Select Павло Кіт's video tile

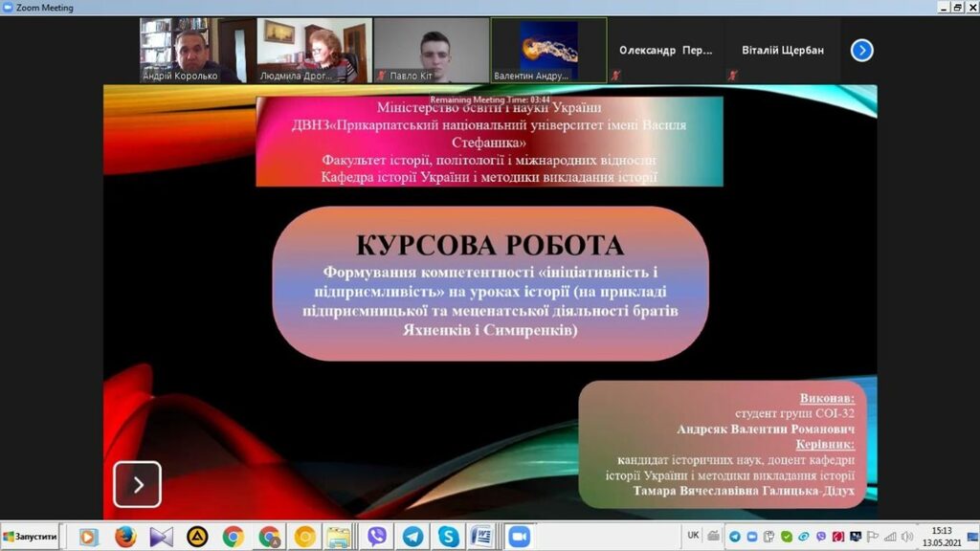pos(431,51)
